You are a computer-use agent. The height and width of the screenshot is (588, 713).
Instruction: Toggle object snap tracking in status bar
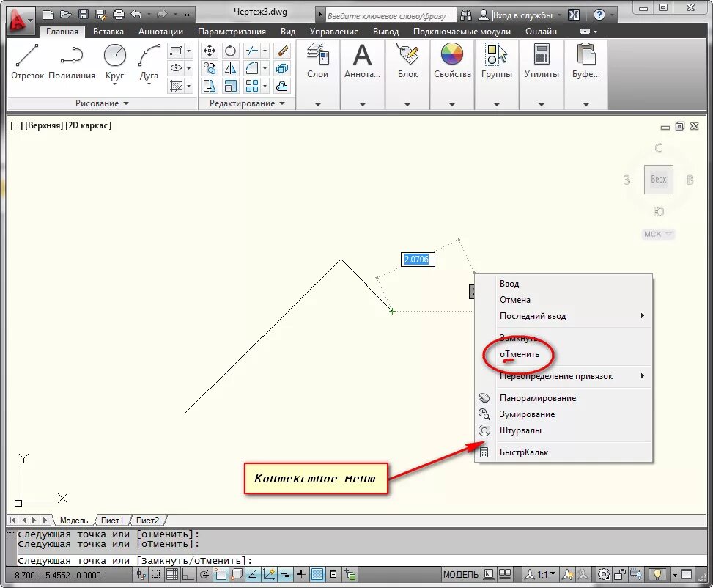click(253, 574)
